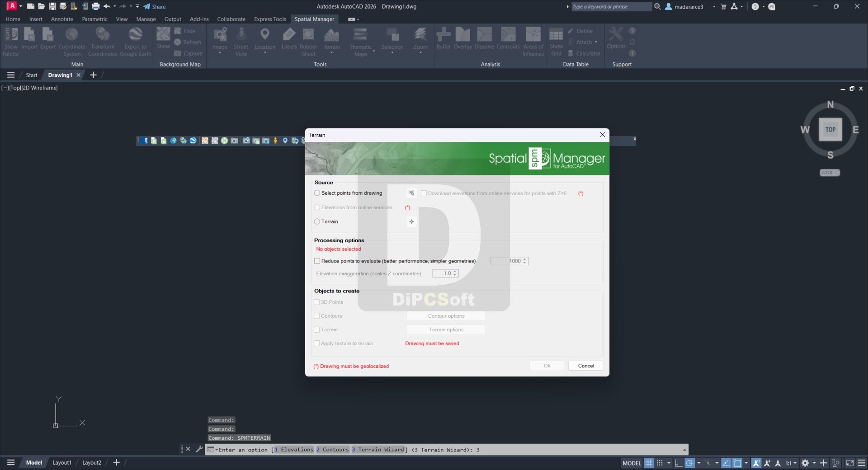Click the Share button in title bar
This screenshot has width=868, height=470.
[155, 6]
